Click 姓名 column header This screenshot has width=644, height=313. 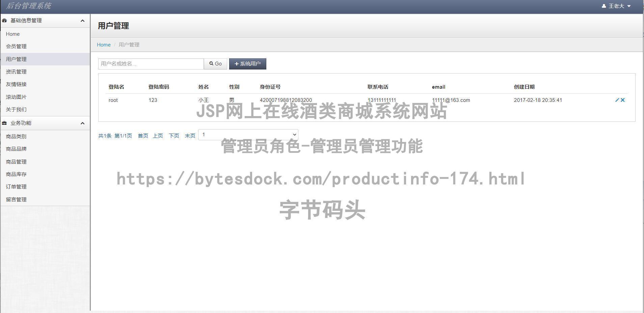(204, 87)
